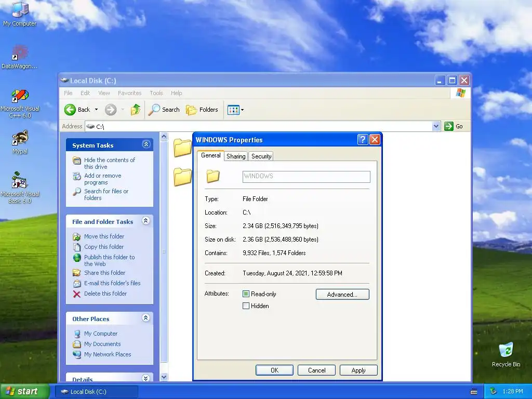Collapse the File and Folder Tasks panel

[x=146, y=221]
